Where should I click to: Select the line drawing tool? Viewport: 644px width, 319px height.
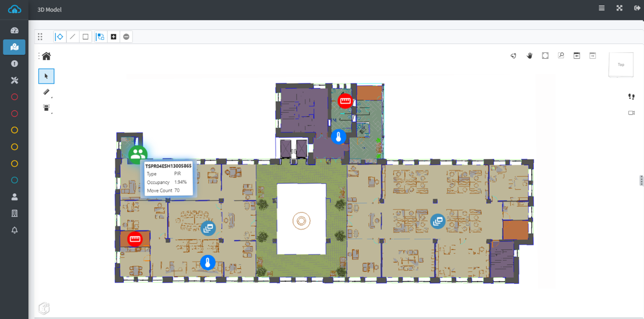tap(72, 37)
